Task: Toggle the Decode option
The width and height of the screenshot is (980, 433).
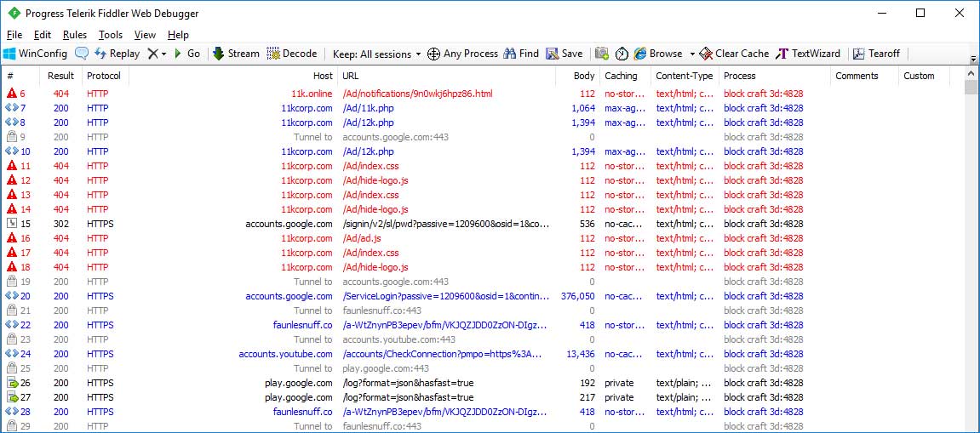Action: (x=292, y=54)
